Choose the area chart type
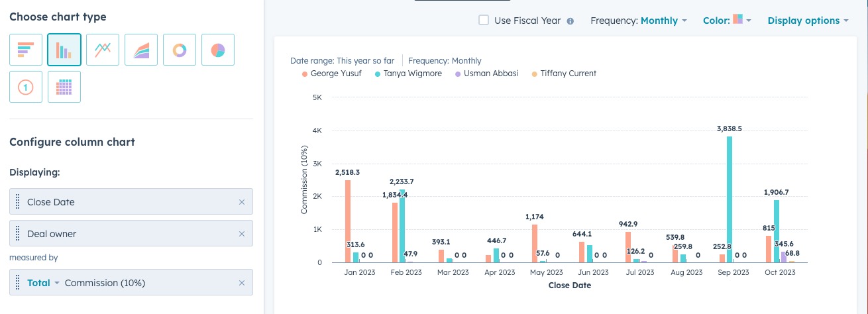Viewport: 868px width, 314px height. [x=141, y=50]
